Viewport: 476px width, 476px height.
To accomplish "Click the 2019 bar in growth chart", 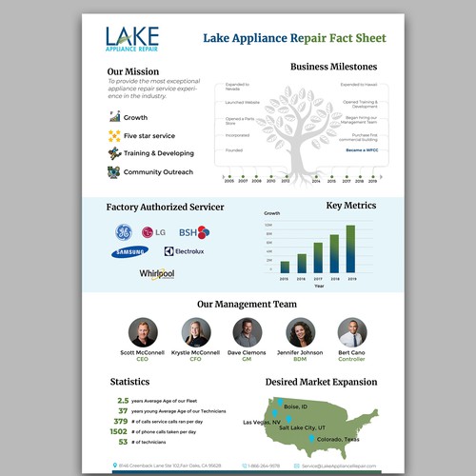I will pos(350,249).
